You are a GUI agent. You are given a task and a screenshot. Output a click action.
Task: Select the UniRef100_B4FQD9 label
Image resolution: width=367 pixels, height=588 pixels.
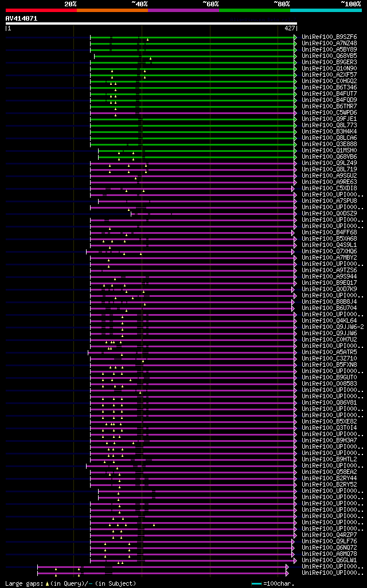[x=329, y=100]
